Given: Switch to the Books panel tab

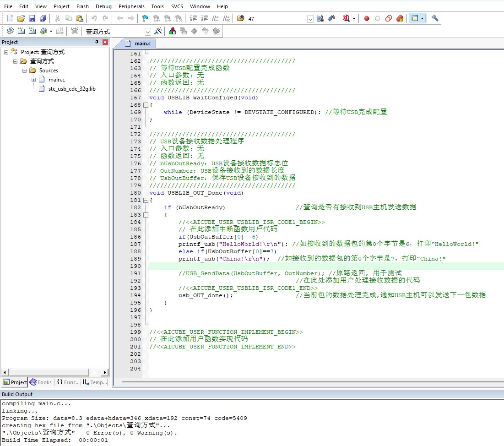Looking at the screenshot, I should [41, 382].
